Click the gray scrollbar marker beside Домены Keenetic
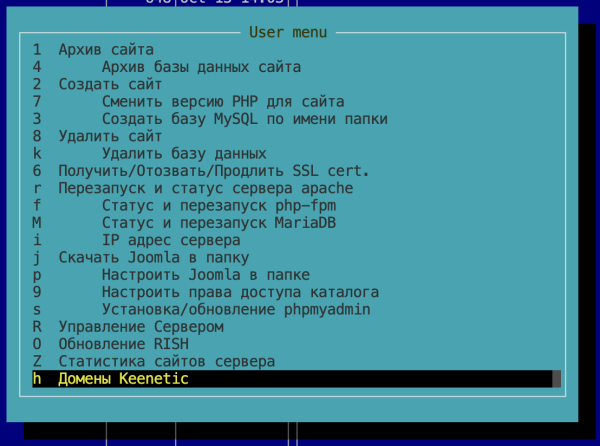 557,379
